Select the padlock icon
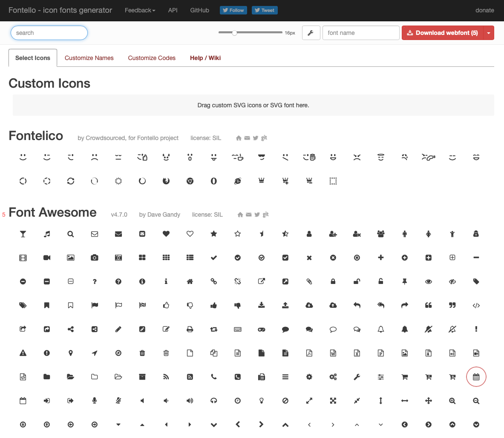Image resolution: width=504 pixels, height=438 pixels. click(x=333, y=281)
